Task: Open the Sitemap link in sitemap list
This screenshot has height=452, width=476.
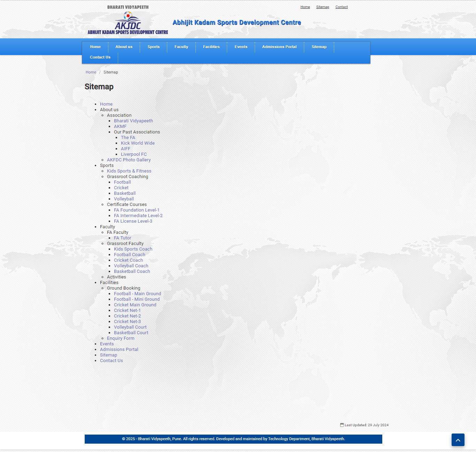Action: [109, 355]
